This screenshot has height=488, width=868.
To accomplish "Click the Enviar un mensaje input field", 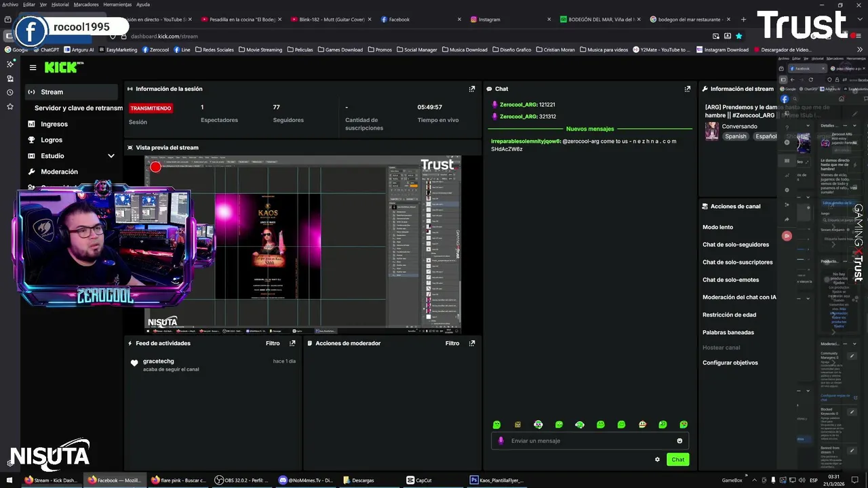I will 589,441.
